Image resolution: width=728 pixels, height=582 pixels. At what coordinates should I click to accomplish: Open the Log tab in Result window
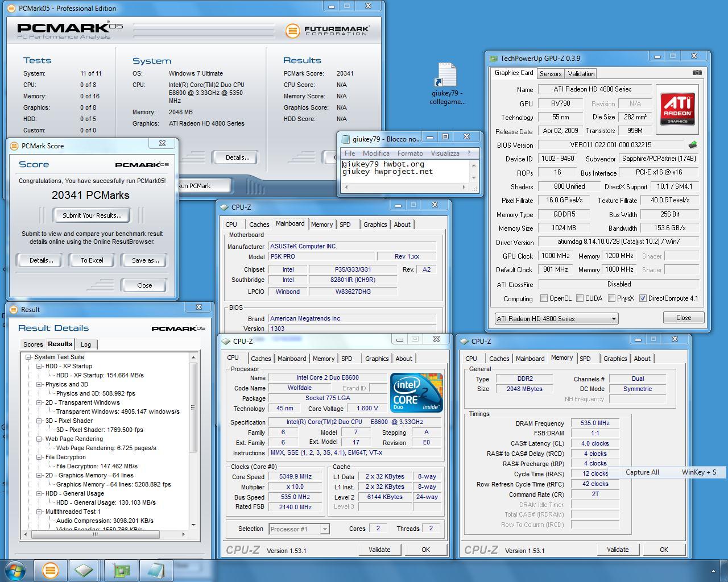pos(86,344)
